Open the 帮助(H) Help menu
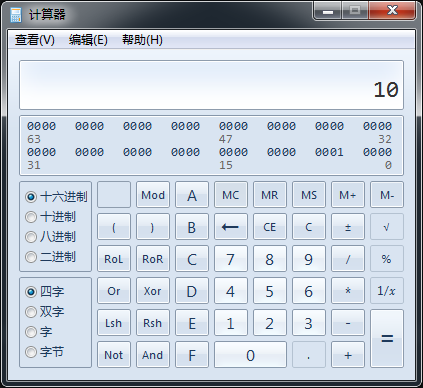 (142, 40)
